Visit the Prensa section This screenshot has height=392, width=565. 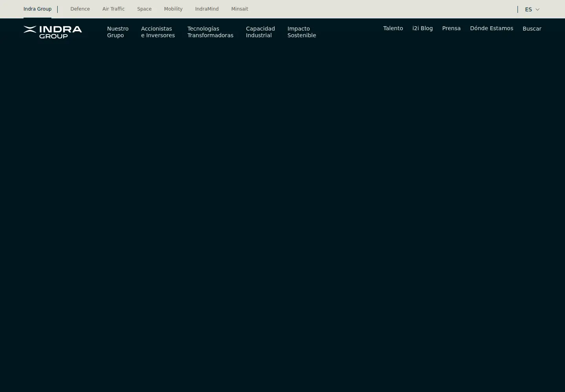(x=451, y=28)
